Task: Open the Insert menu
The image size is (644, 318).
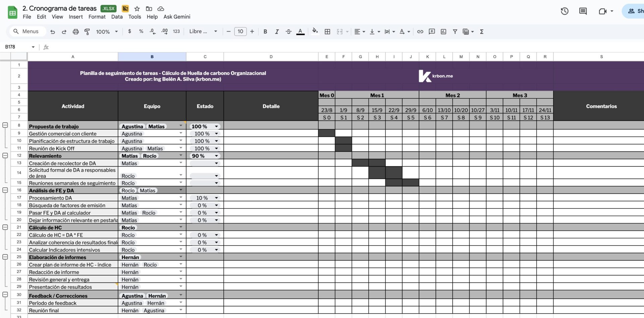Action: (75, 17)
